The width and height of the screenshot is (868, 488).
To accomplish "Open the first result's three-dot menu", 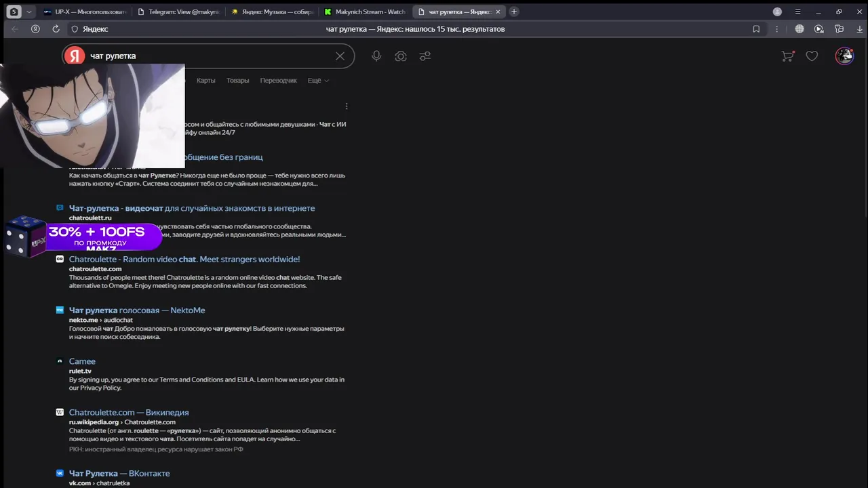I will pos(347,106).
